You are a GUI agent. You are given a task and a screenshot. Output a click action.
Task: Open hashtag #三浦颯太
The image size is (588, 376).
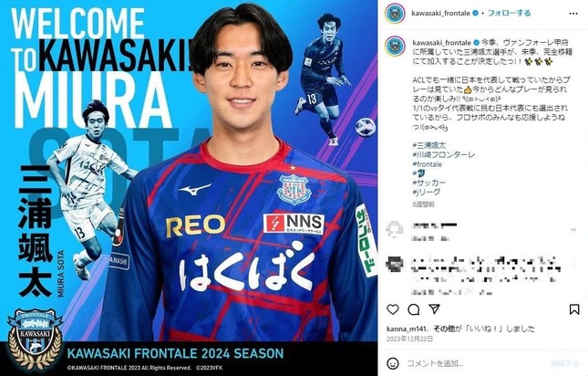point(429,145)
